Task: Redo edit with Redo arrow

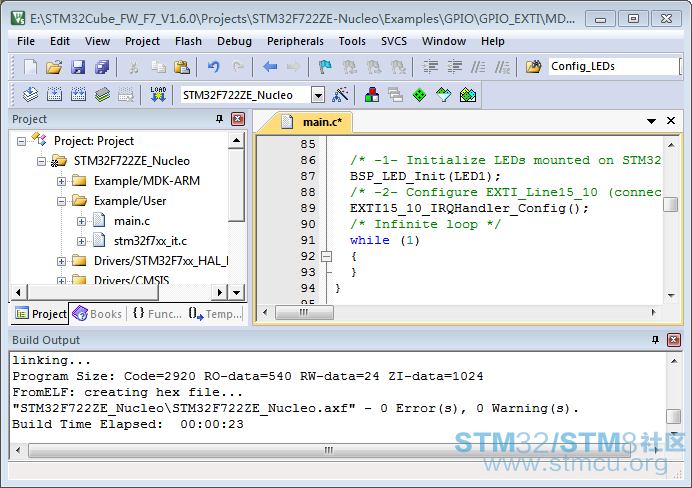Action: [x=238, y=67]
